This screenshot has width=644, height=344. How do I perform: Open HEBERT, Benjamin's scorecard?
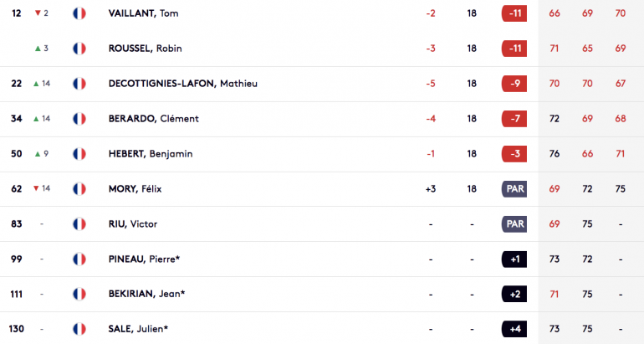pos(151,154)
